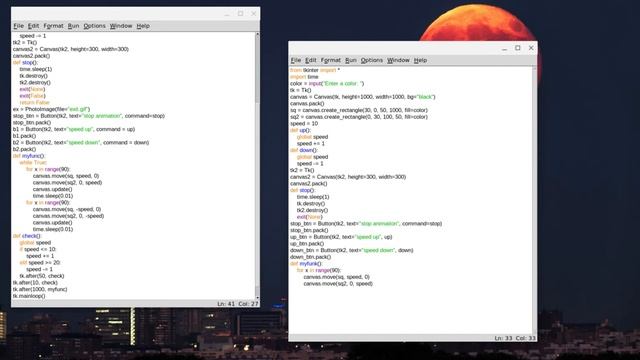Click 'canvas.pack()' line in right window
This screenshot has width=640, height=360.
click(x=307, y=103)
